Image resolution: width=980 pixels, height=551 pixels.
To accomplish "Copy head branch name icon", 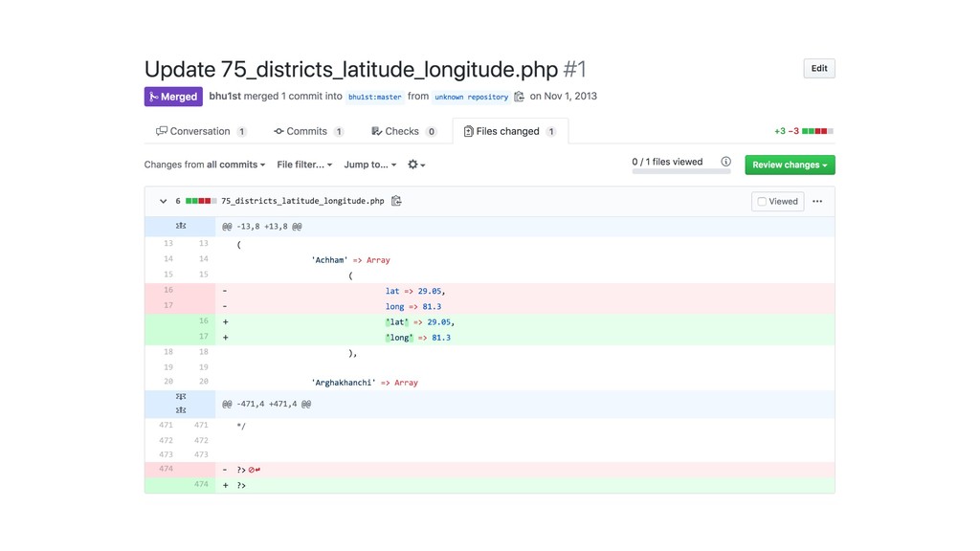I will [x=519, y=97].
